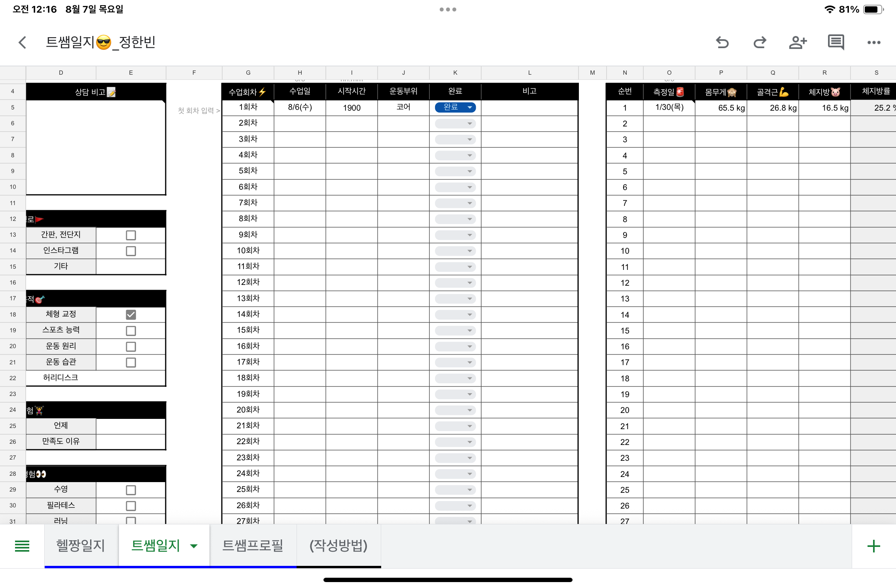The image size is (896, 588).
Task: Open the comments icon
Action: 836,42
